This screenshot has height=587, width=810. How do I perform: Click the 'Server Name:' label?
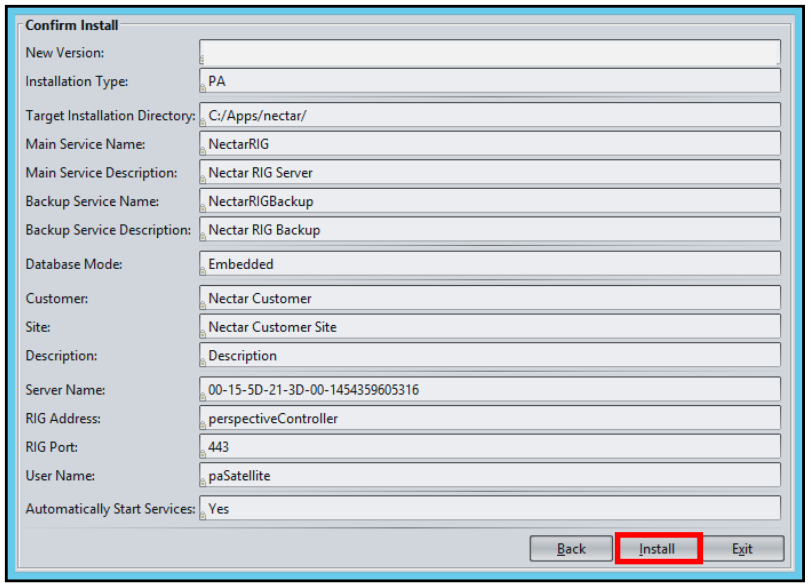(65, 390)
